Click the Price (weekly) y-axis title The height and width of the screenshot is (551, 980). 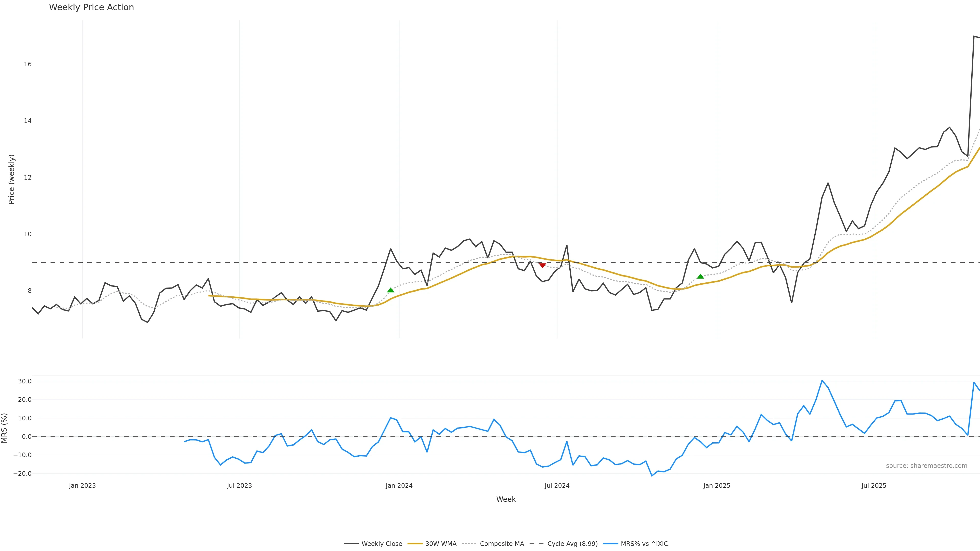11,179
